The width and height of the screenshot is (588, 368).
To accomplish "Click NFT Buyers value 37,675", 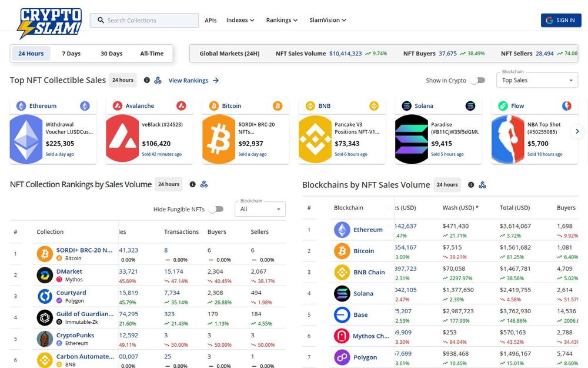I will (x=447, y=54).
